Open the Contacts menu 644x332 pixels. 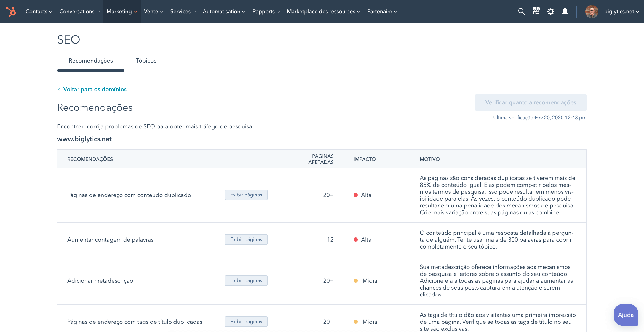[x=38, y=11]
